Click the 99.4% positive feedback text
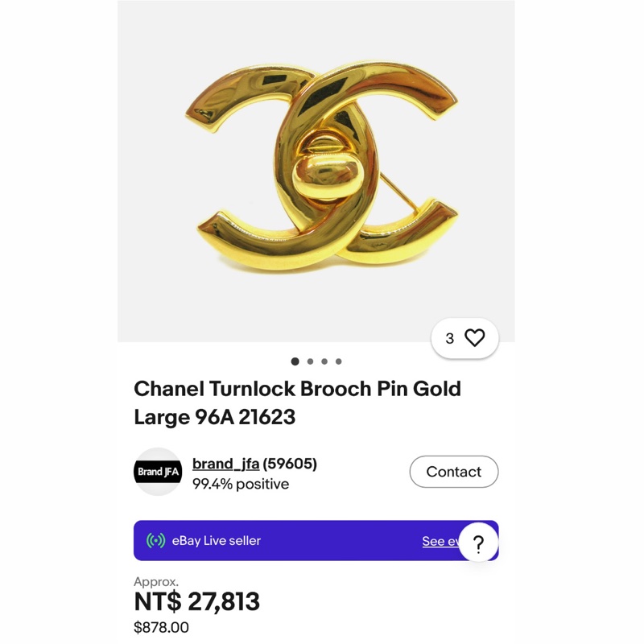644x644 pixels. (241, 484)
